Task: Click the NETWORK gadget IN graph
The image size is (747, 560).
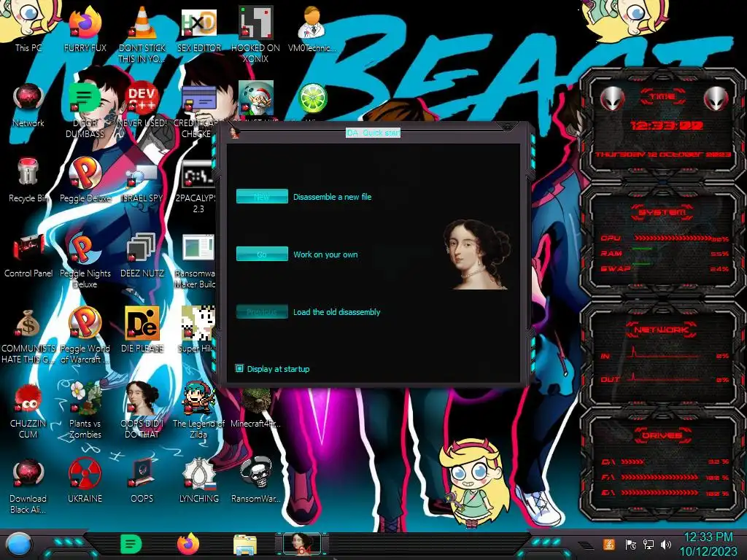Action: 665,354
